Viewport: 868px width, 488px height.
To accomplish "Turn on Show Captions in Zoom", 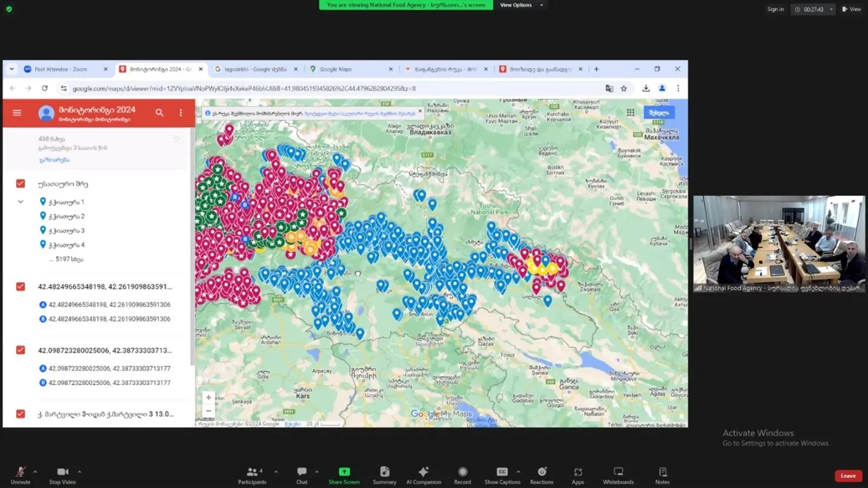I will tap(502, 476).
